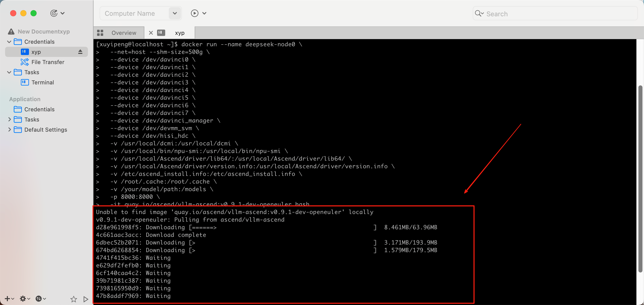Open the dropdown next to play button

(204, 13)
